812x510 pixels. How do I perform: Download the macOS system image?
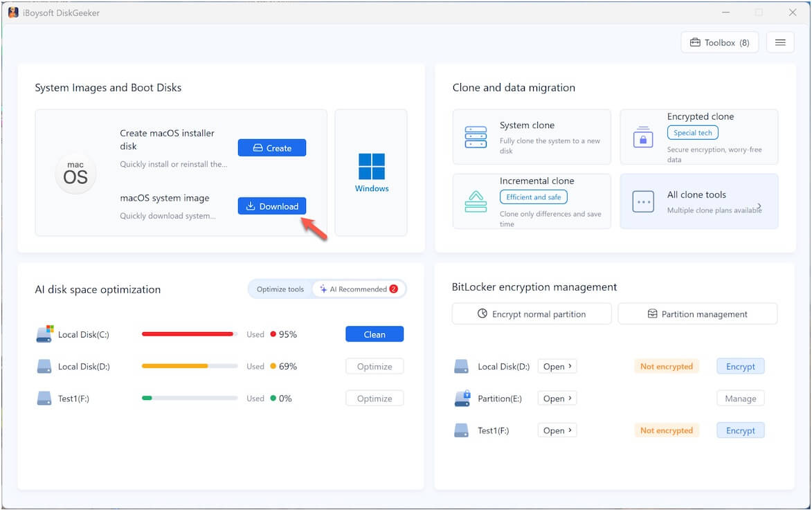click(272, 206)
